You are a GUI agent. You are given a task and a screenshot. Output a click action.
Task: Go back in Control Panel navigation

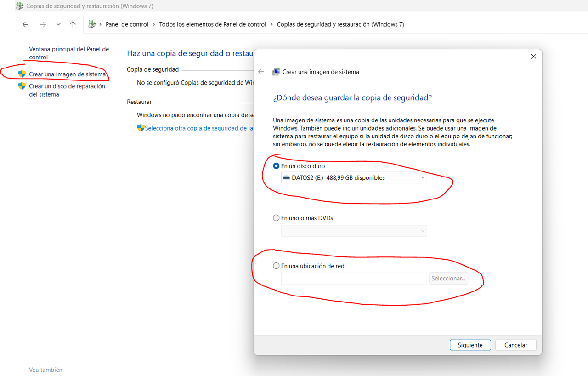pos(26,24)
